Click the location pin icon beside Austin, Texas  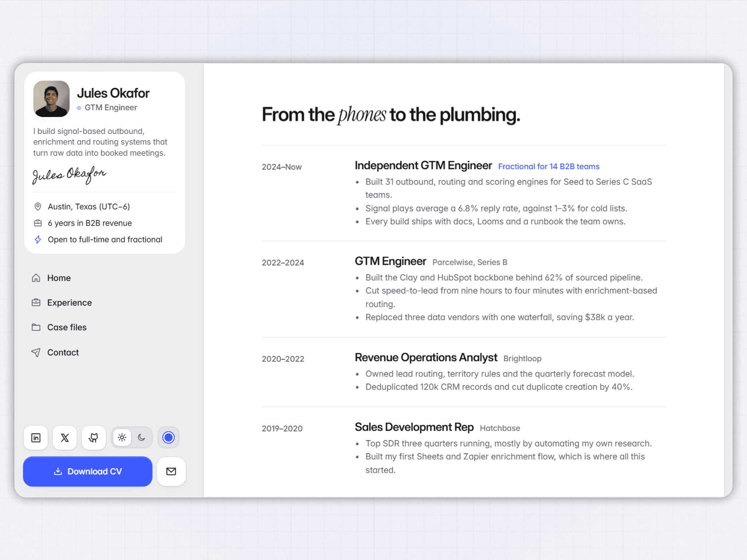click(x=38, y=207)
